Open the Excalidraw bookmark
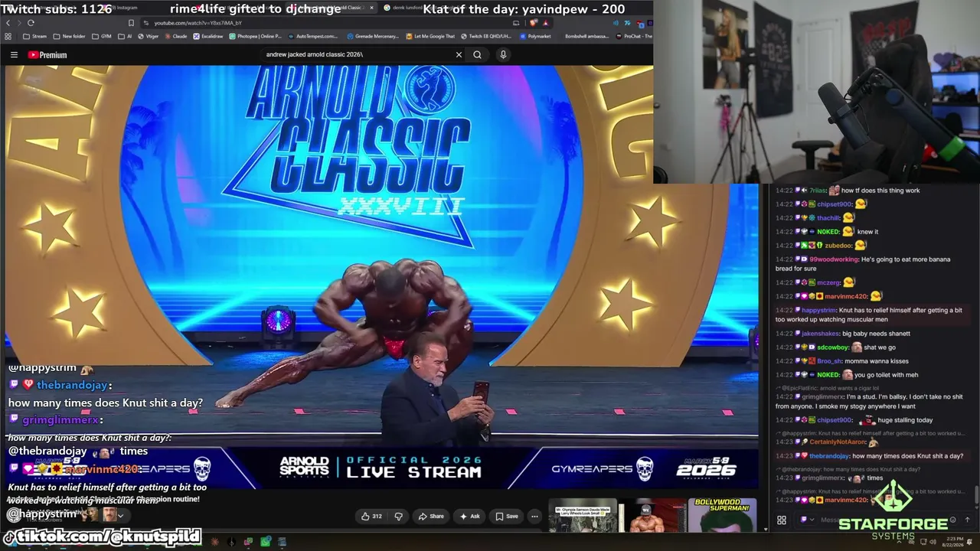 (208, 36)
